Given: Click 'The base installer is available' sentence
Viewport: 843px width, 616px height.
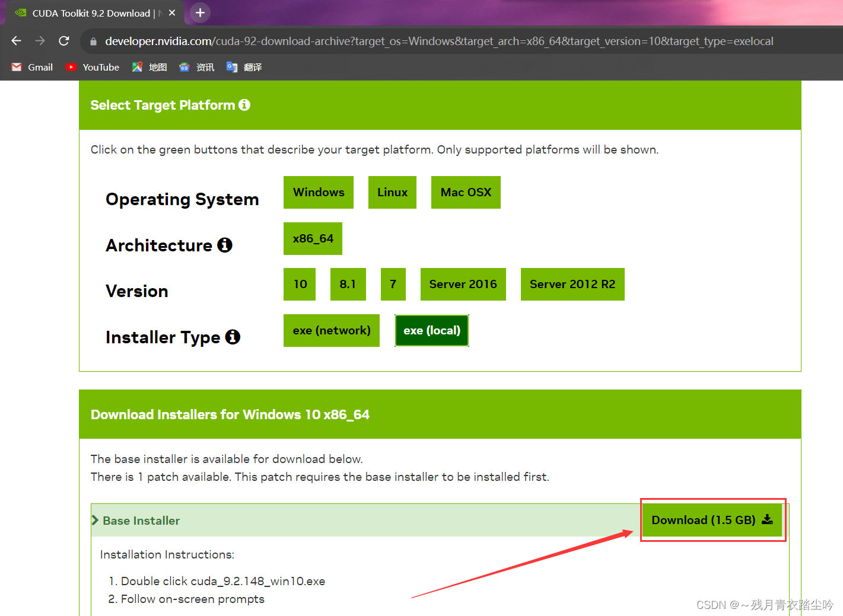Looking at the screenshot, I should point(227,459).
